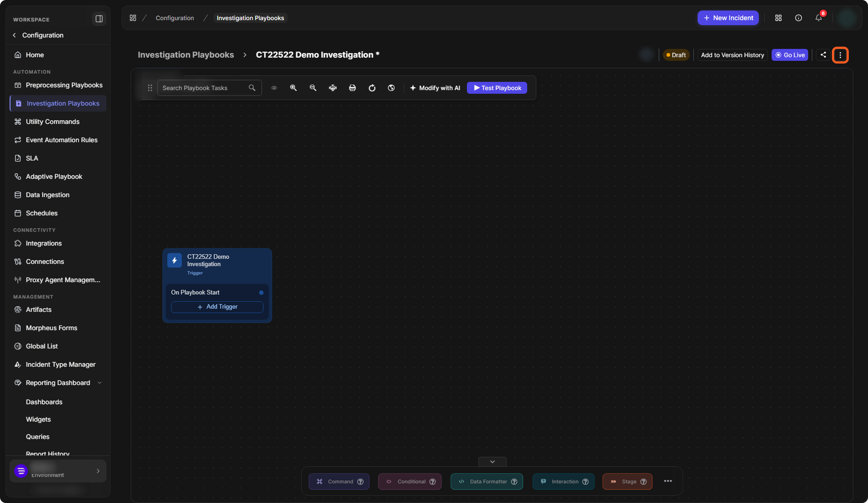Viewport: 868px width, 503px height.
Task: Toggle the eye visibility icon in toolbar
Action: pyautogui.click(x=274, y=88)
